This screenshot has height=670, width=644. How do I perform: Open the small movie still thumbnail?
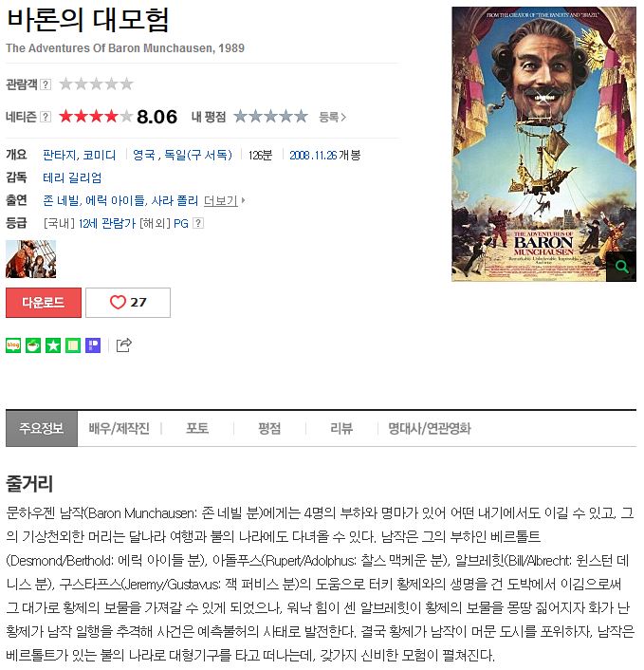tap(30, 259)
